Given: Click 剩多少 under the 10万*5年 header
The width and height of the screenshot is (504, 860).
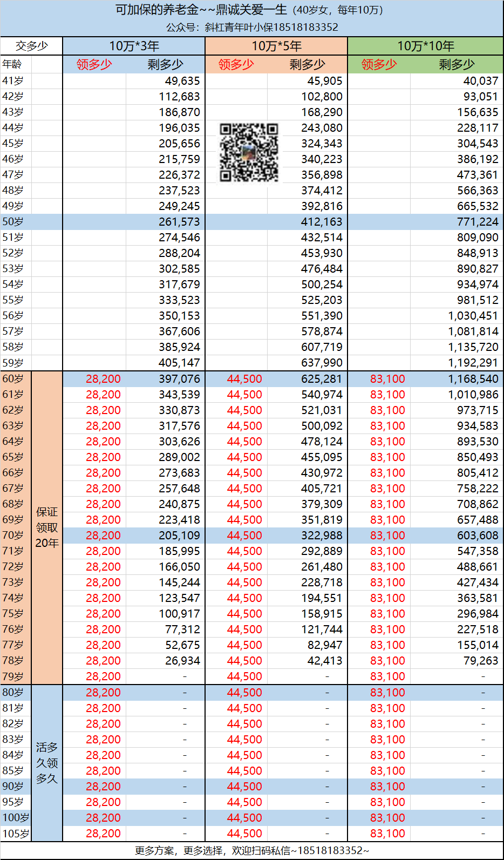Looking at the screenshot, I should click(308, 64).
